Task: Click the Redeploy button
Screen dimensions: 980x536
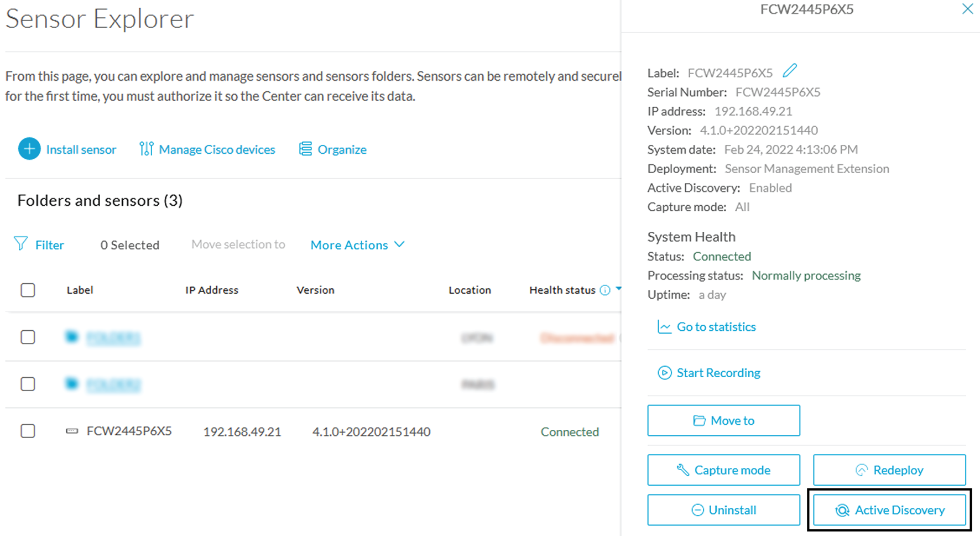Action: pyautogui.click(x=889, y=470)
